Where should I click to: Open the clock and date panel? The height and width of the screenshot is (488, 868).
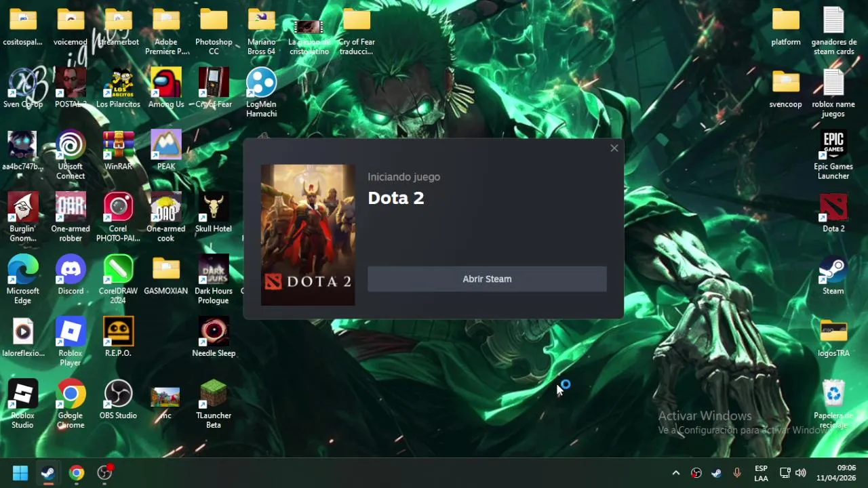pyautogui.click(x=836, y=473)
